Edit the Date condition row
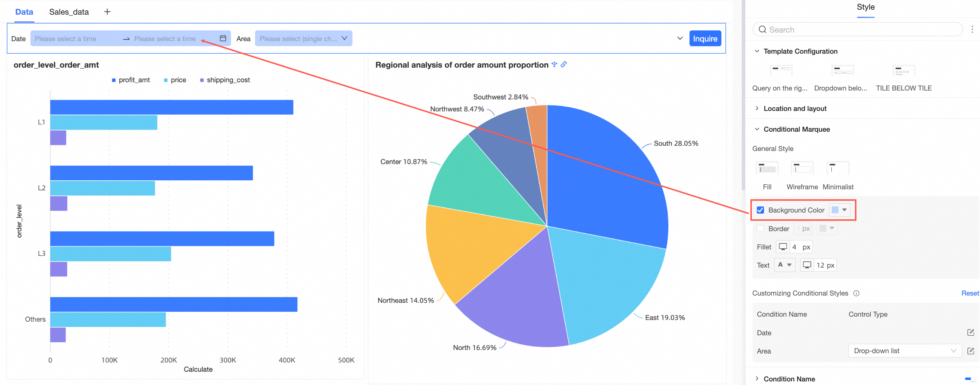The image size is (980, 385). (970, 332)
